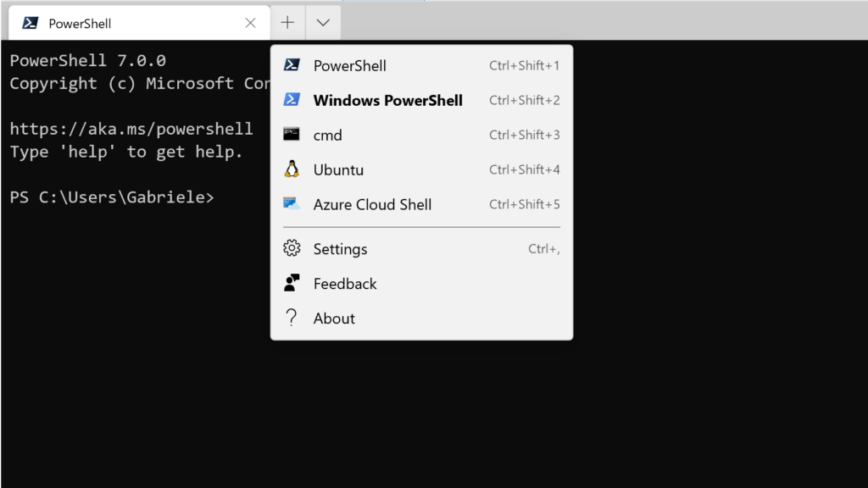Click the Ctrl+Shift+1 shortcut label
The height and width of the screenshot is (488, 868).
click(x=524, y=65)
